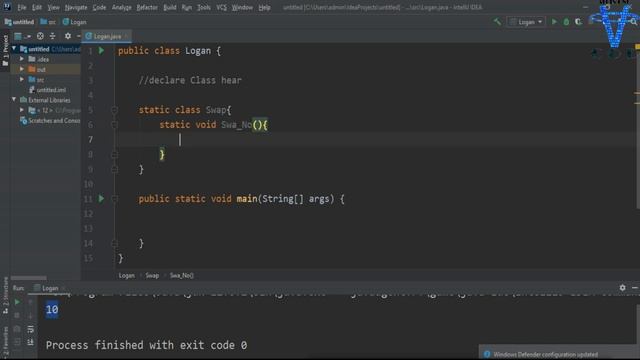Toggle fold marker at static class Swap
This screenshot has width=640, height=360.
coord(115,110)
